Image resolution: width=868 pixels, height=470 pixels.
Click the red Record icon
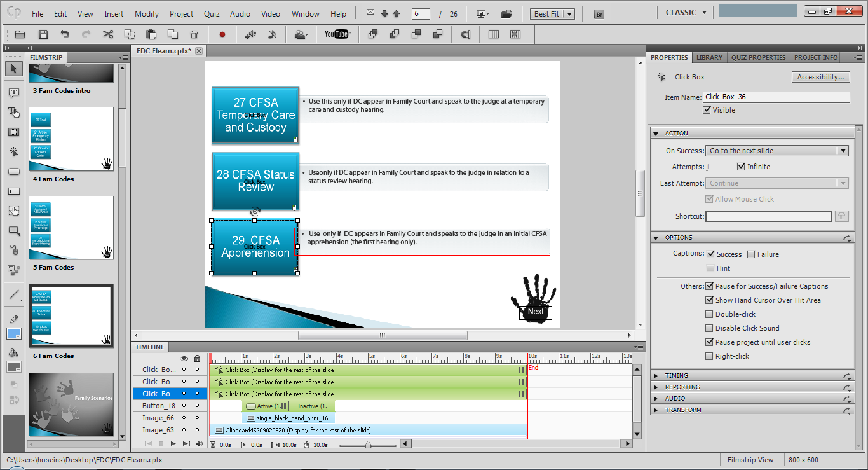[x=222, y=34]
